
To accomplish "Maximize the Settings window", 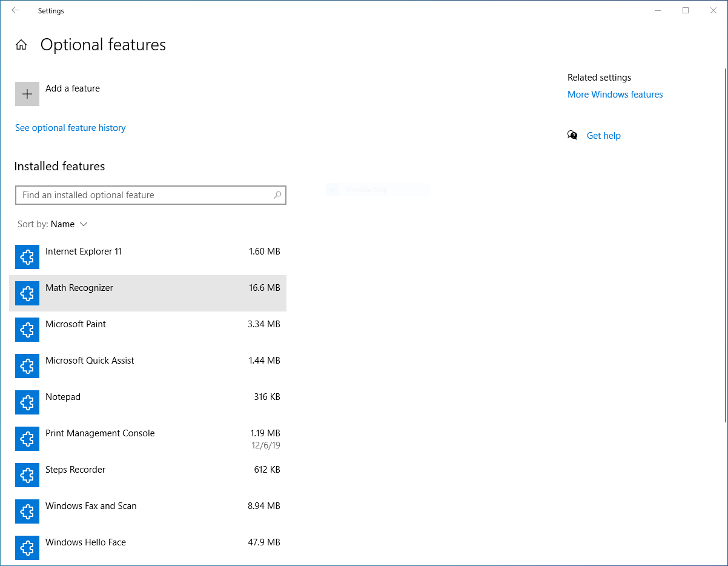I will [686, 10].
